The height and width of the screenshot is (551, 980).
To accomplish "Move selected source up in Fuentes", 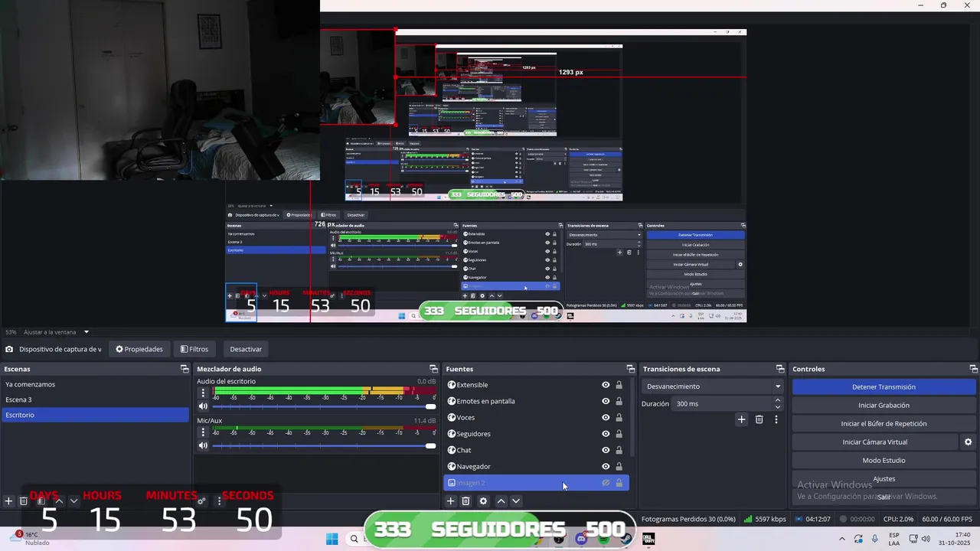I will click(501, 501).
